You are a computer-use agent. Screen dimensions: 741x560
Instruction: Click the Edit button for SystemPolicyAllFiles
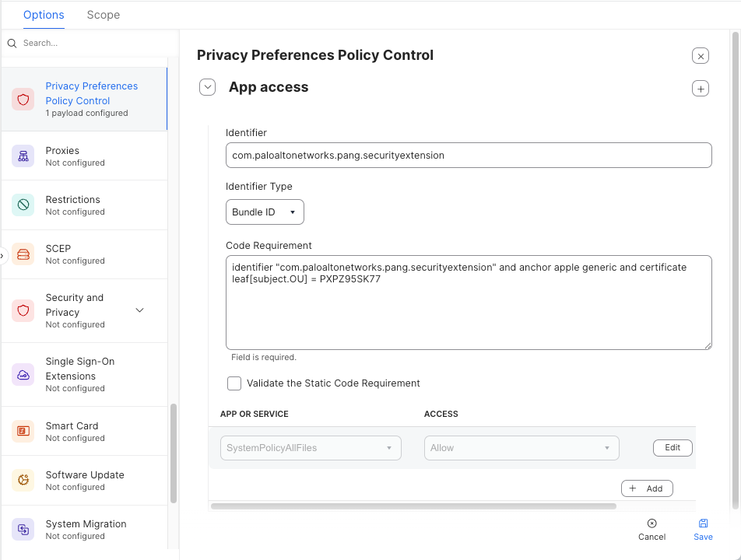672,448
